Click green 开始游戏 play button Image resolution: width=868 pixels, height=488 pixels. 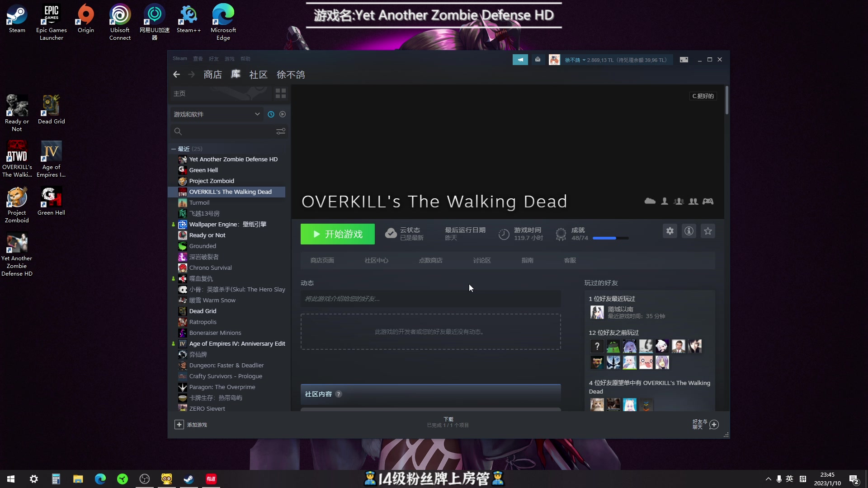338,234
